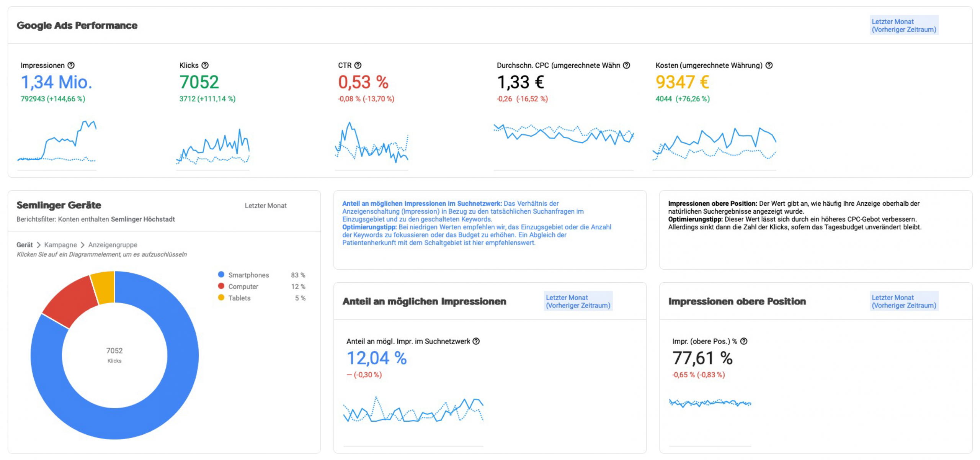The image size is (980, 460).
Task: Switch to Kampagne drill-down level
Action: point(60,245)
